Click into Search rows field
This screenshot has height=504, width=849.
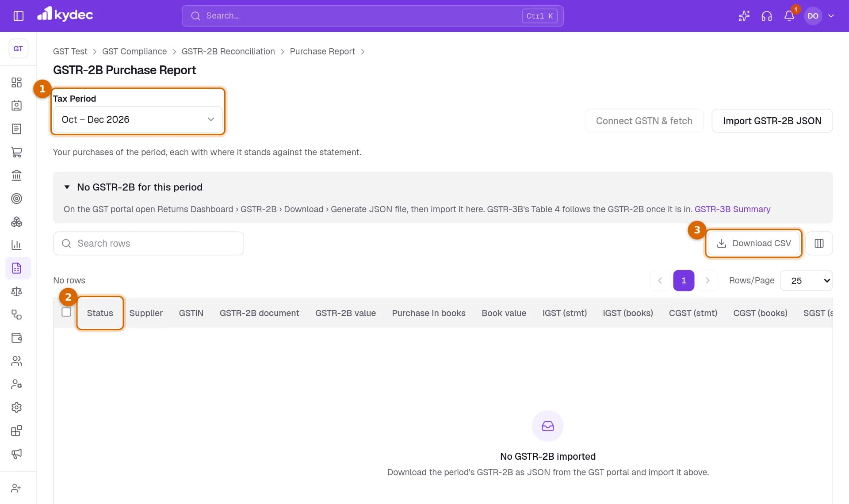pyautogui.click(x=149, y=244)
